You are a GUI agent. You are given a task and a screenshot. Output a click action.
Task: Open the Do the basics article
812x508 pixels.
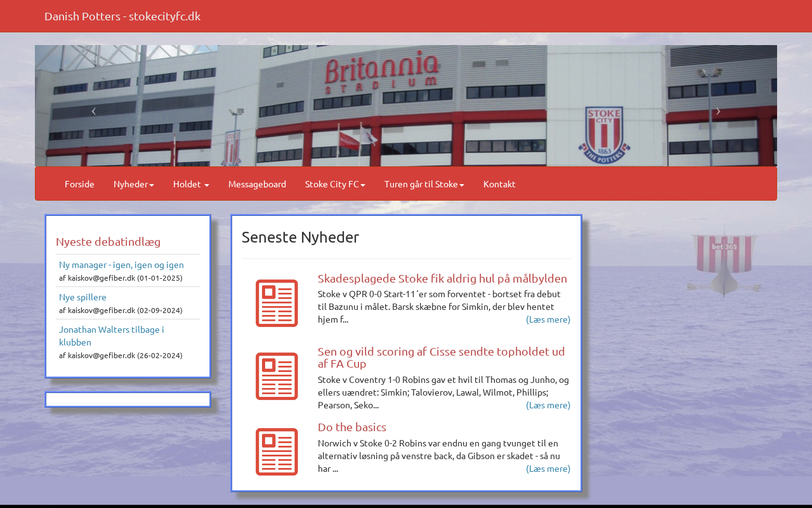(x=352, y=427)
